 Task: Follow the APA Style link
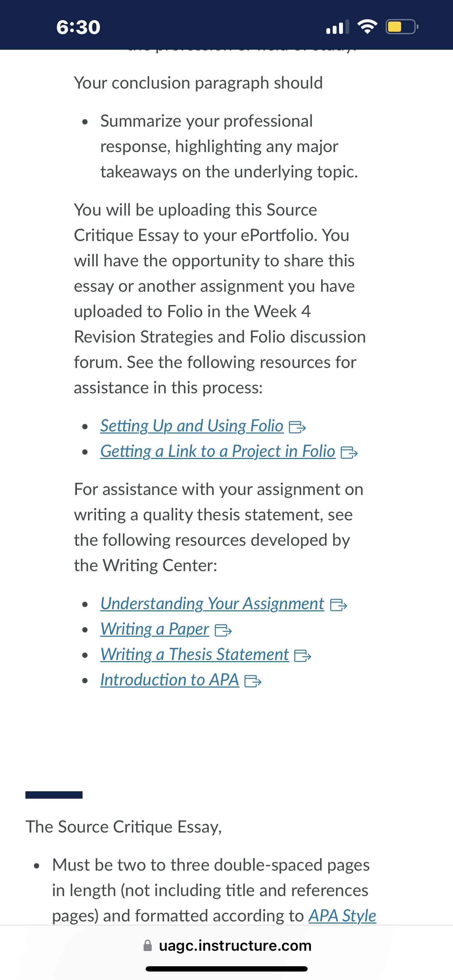point(342,915)
